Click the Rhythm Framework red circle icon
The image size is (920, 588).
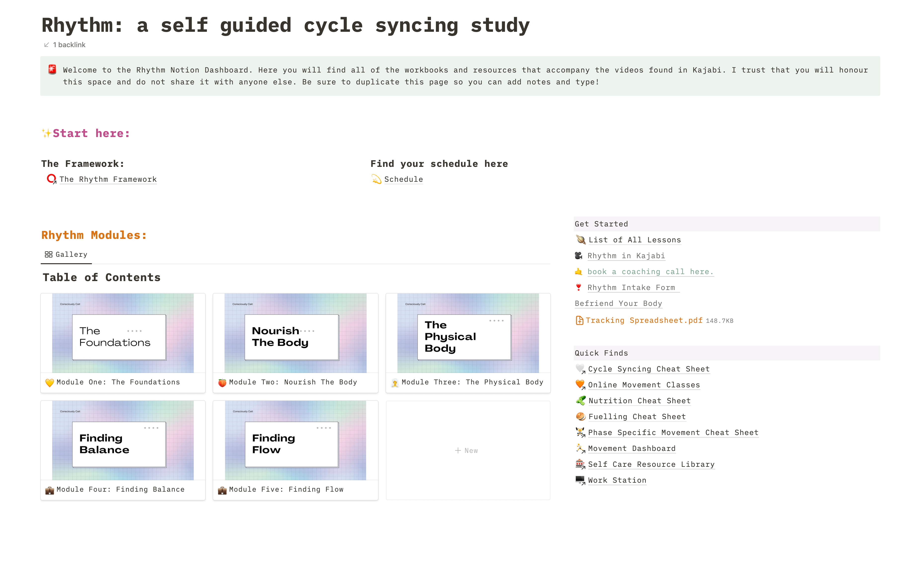[51, 179]
